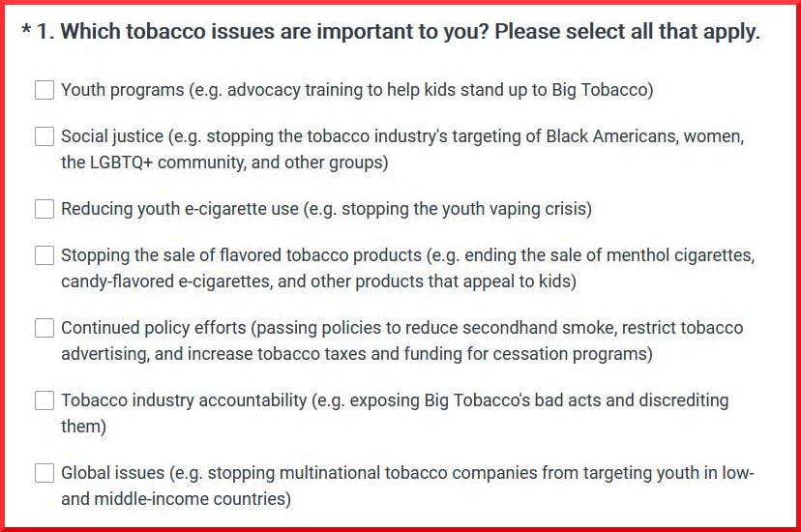Image resolution: width=801 pixels, height=532 pixels.
Task: Enable the Reducing youth e-cigarette use checkbox
Action: pyautogui.click(x=44, y=209)
